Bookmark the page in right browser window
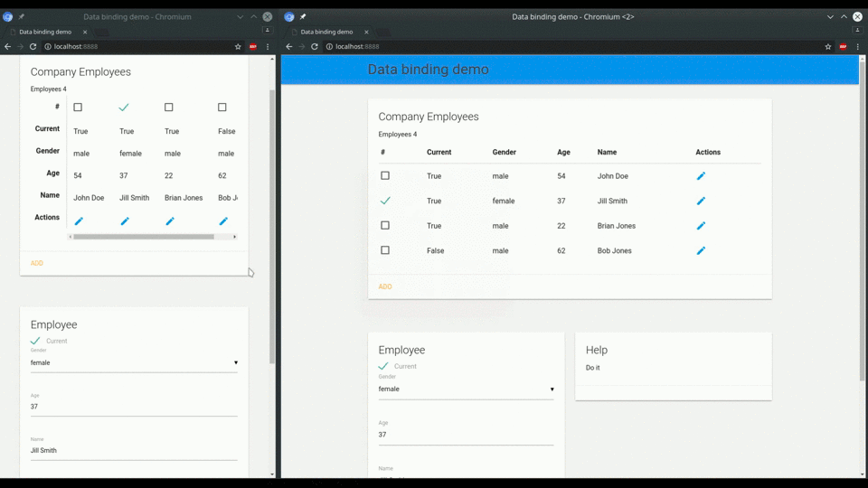Viewport: 868px width, 488px height. (828, 46)
